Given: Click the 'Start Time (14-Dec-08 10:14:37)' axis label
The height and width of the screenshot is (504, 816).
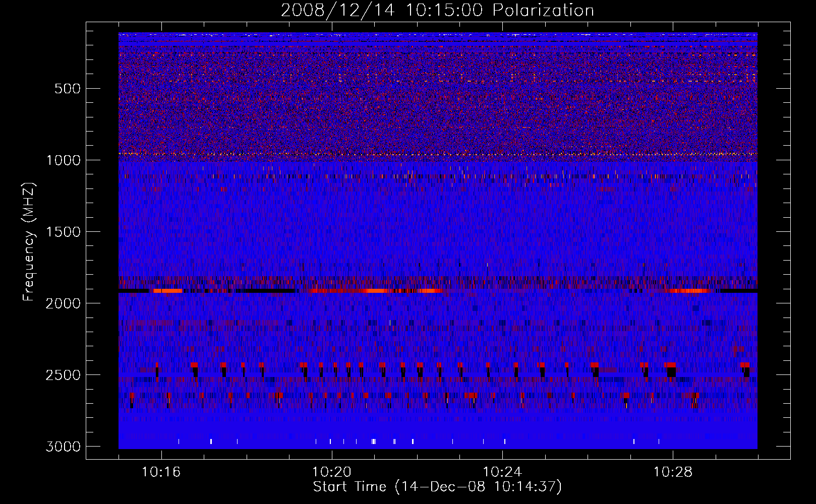Looking at the screenshot, I should coord(437,487).
